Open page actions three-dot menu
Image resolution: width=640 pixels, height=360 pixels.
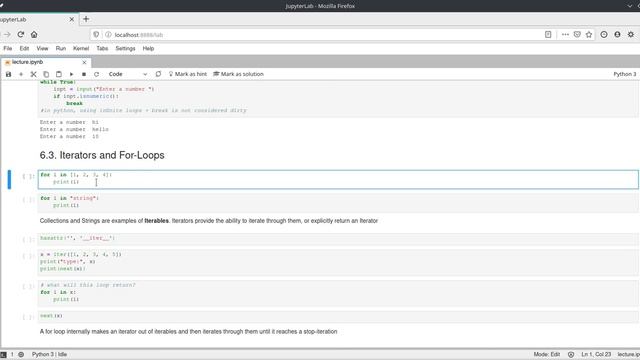tap(565, 35)
